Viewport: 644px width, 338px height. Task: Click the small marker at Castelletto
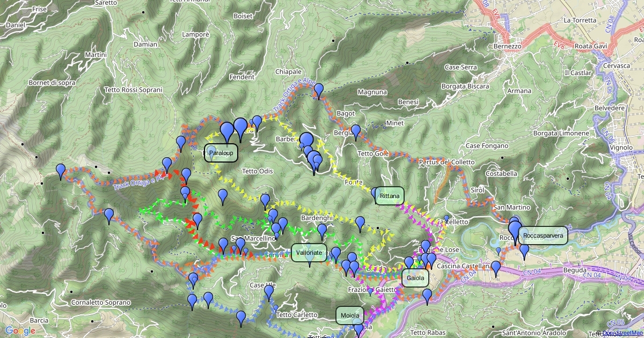(x=447, y=218)
